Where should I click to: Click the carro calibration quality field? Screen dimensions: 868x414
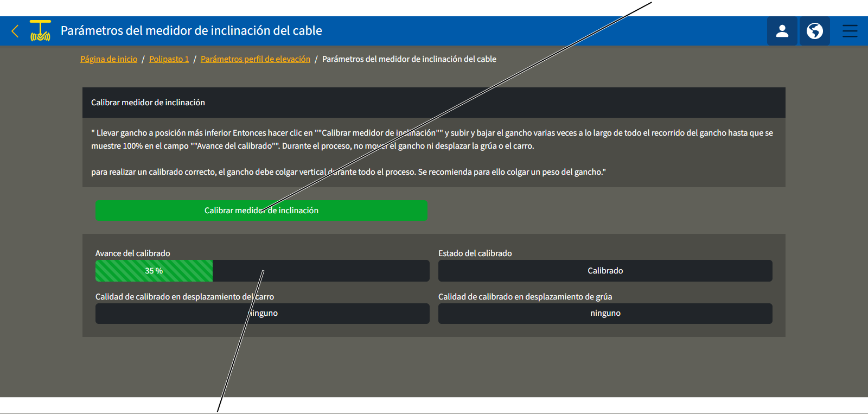[x=263, y=314]
